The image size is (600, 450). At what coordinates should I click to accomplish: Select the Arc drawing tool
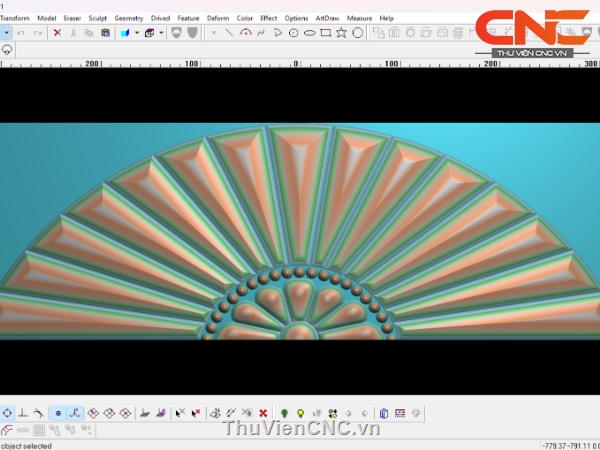click(245, 33)
